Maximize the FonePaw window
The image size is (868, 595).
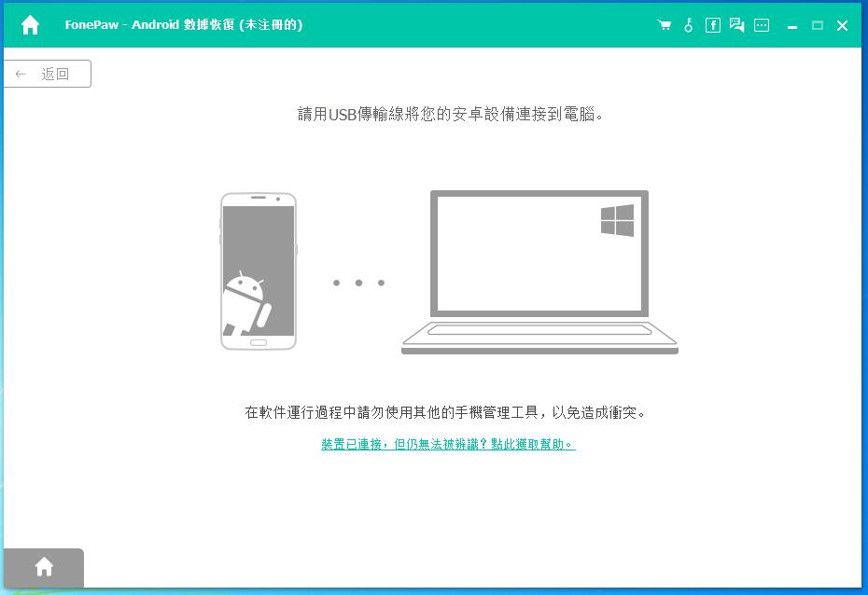coord(817,25)
